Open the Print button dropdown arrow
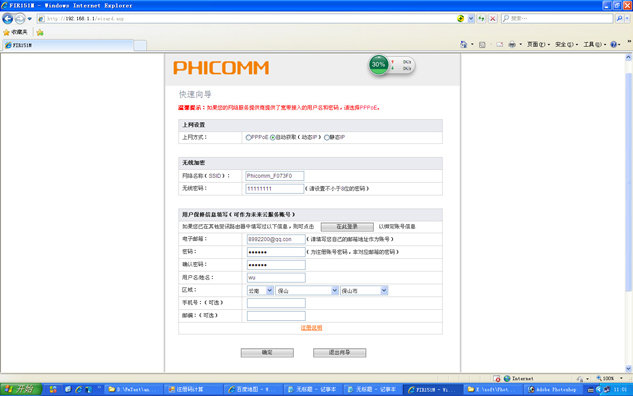Viewport: 633px width, 396px height. 520,44
